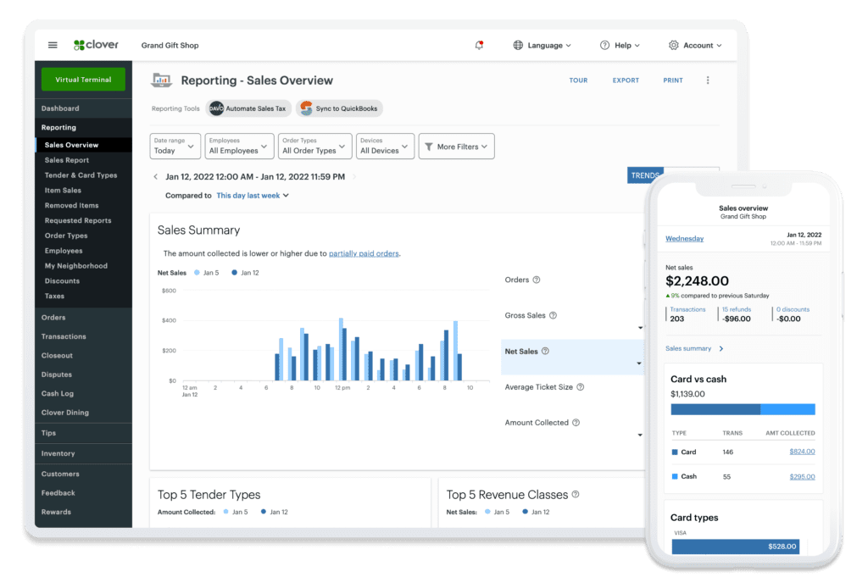The image size is (868, 588).
Task: Click info icon next to Average Ticket Size
Action: [x=581, y=387]
